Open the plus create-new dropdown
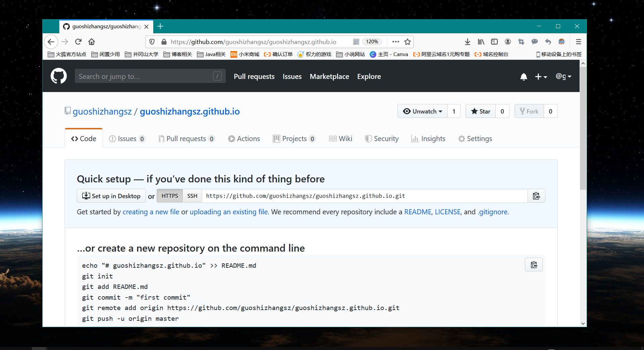Screen dimensions: 644x350 [x=541, y=77]
